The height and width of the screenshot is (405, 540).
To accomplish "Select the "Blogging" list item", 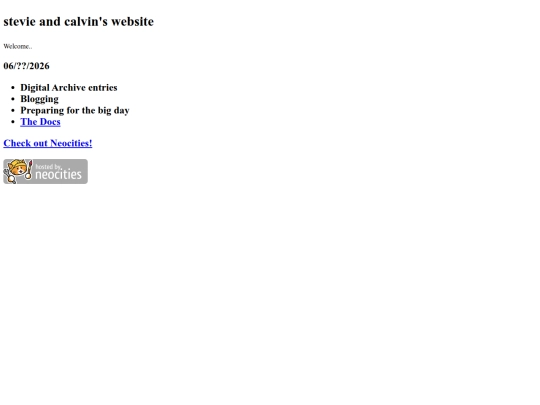I will [x=39, y=99].
